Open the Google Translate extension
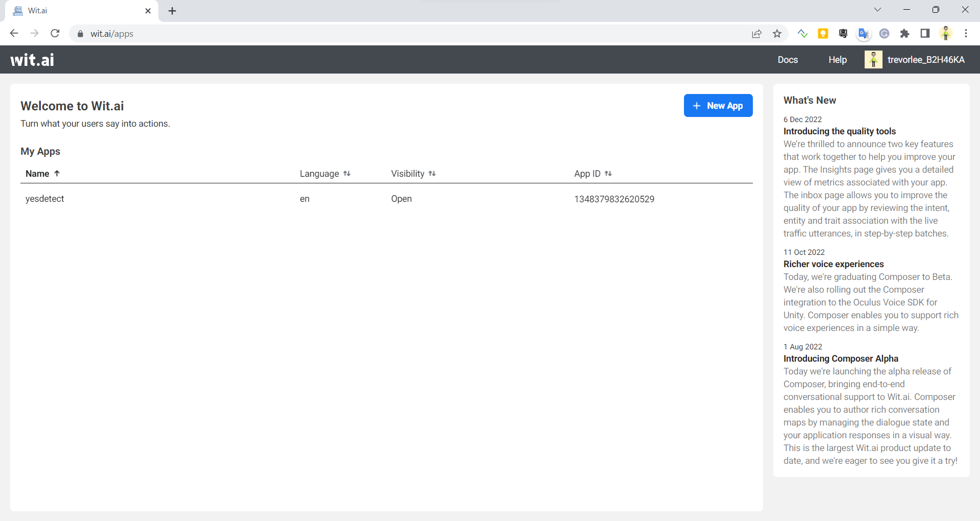The image size is (980, 521). pos(863,33)
